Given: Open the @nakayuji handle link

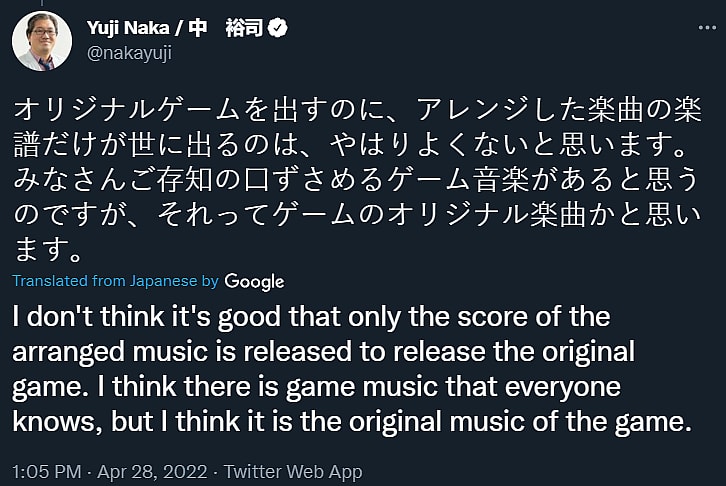Looking at the screenshot, I should click(129, 53).
